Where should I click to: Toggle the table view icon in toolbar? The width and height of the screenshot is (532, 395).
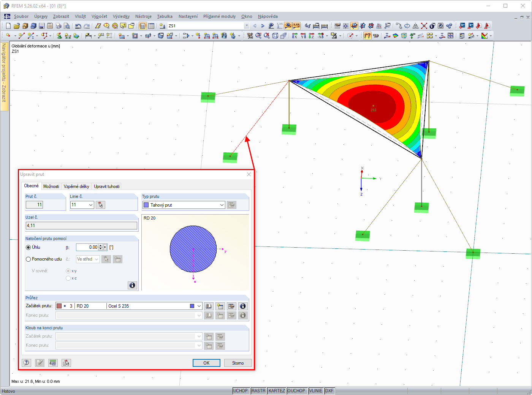click(x=151, y=26)
